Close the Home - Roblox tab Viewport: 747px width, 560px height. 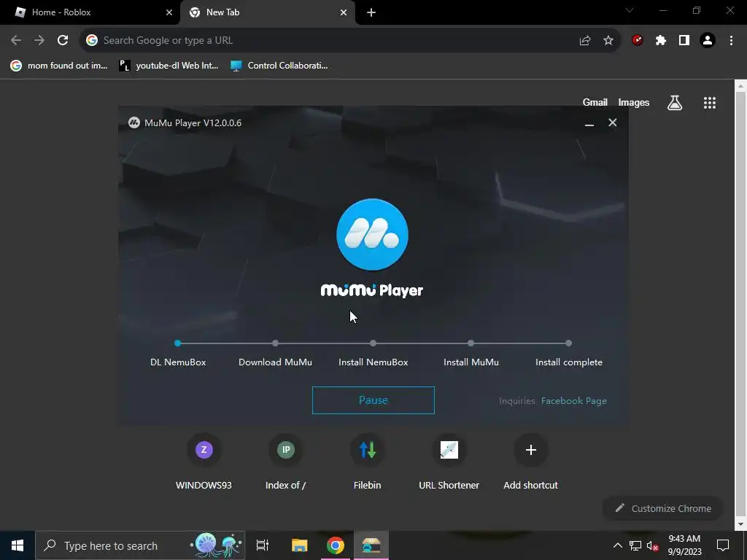coord(169,12)
